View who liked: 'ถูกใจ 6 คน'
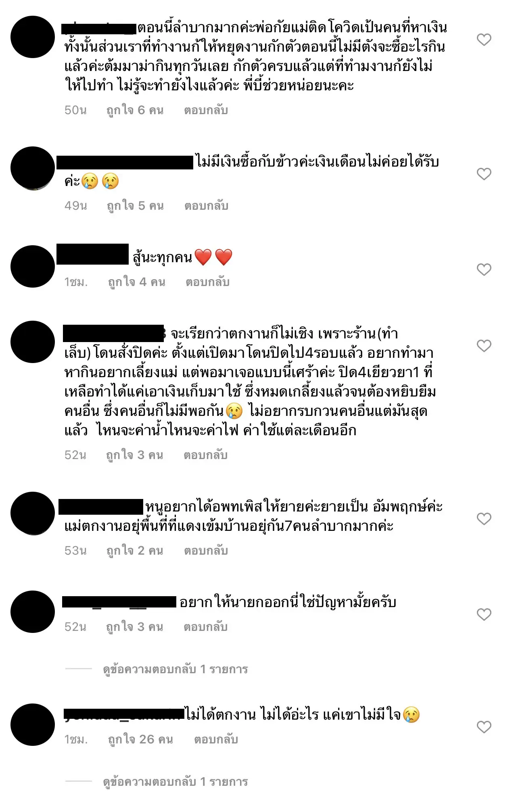Screen dimensions: 518x812 click(135, 110)
